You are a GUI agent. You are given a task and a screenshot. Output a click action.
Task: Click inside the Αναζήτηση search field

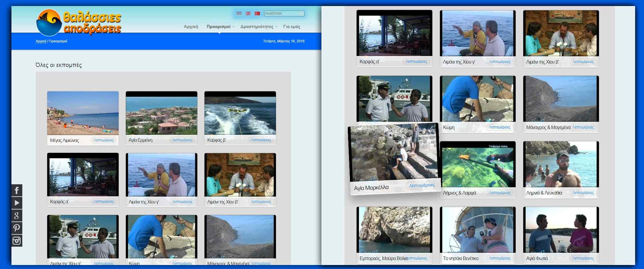(x=282, y=13)
